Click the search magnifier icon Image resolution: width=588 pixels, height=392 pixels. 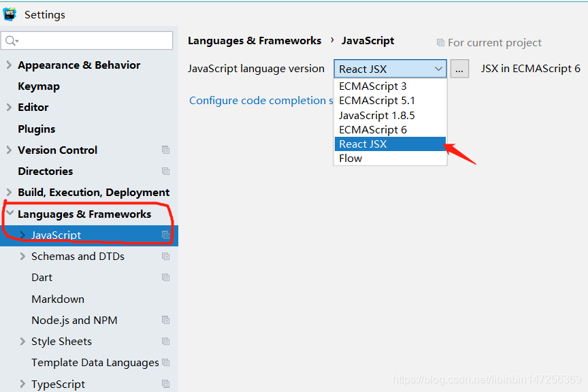tap(12, 41)
